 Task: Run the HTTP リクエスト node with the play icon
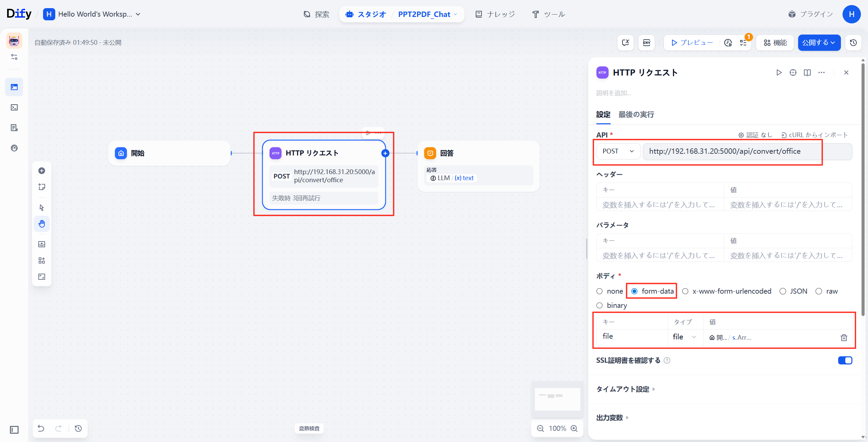(779, 72)
